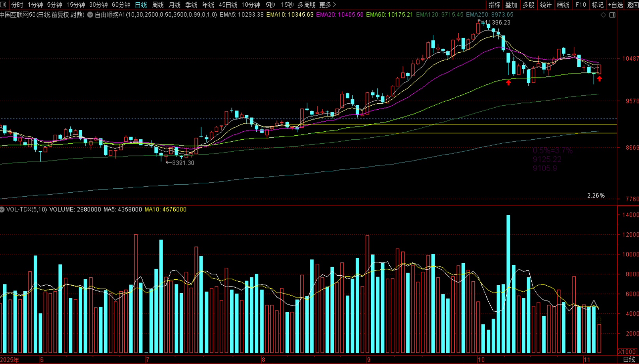Viewport: 639px width, 364px height.
Task: Toggle the left sidebar panel icon
Action: 3,5
